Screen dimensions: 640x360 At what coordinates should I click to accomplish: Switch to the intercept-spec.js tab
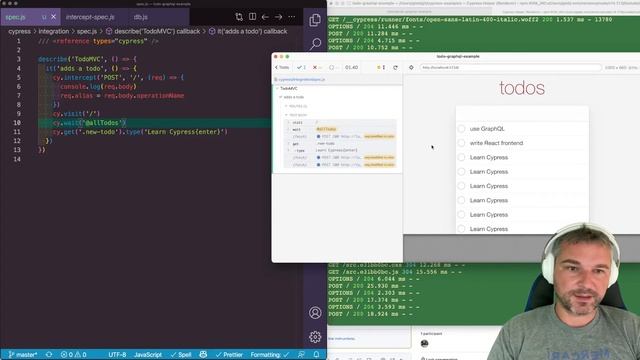(90, 17)
